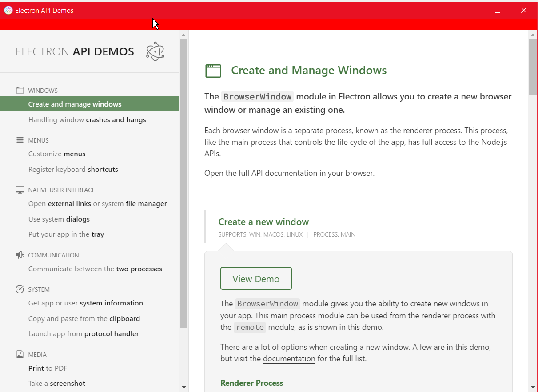Click the SUPPORTS: WIN, MACOS, LINUX label

[x=260, y=234]
